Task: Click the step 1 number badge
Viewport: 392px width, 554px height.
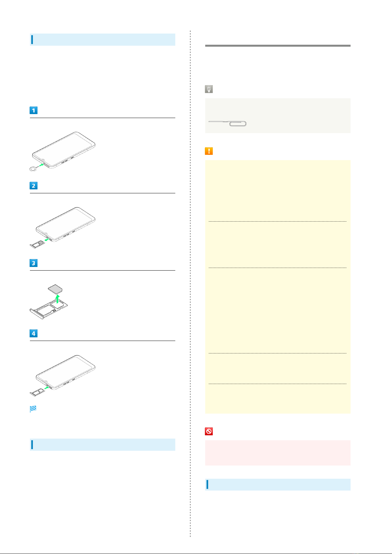Action: pyautogui.click(x=34, y=110)
